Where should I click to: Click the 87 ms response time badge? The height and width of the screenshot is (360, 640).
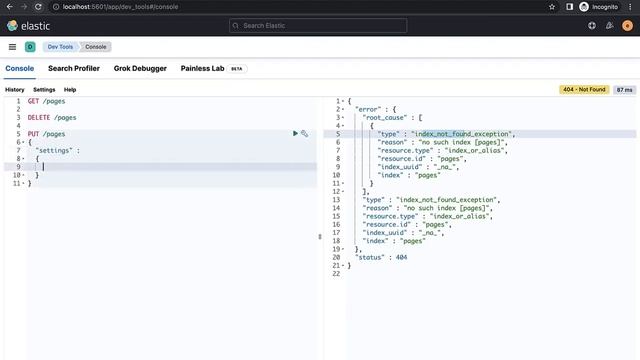(624, 90)
